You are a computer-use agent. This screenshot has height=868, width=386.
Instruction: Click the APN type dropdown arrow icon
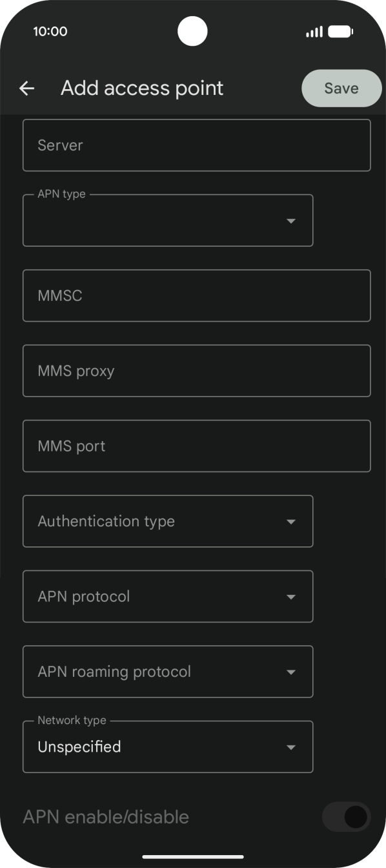tap(291, 220)
